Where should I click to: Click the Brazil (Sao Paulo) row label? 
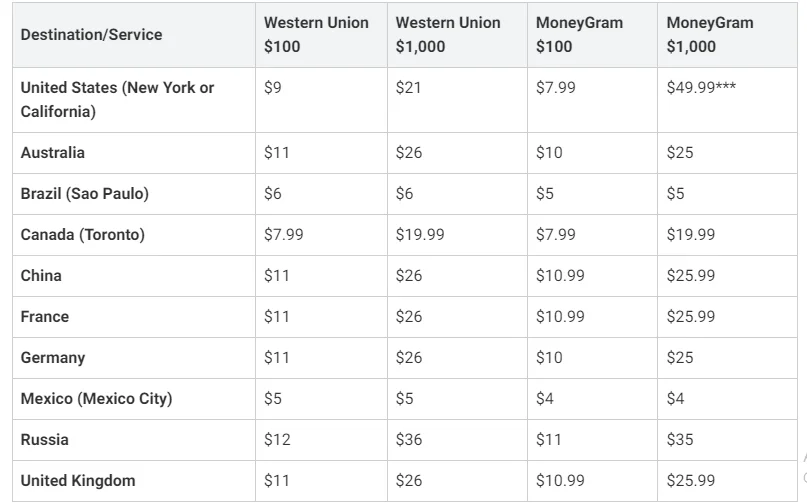tap(84, 194)
